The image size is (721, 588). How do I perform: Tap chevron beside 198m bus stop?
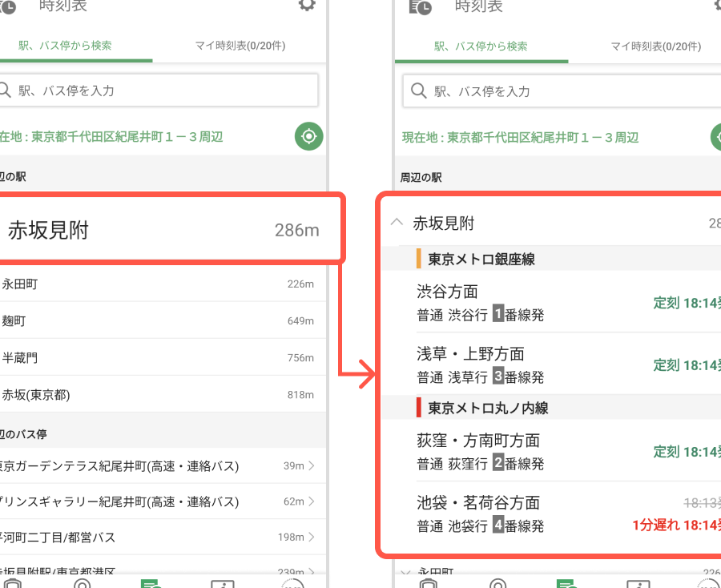(312, 537)
